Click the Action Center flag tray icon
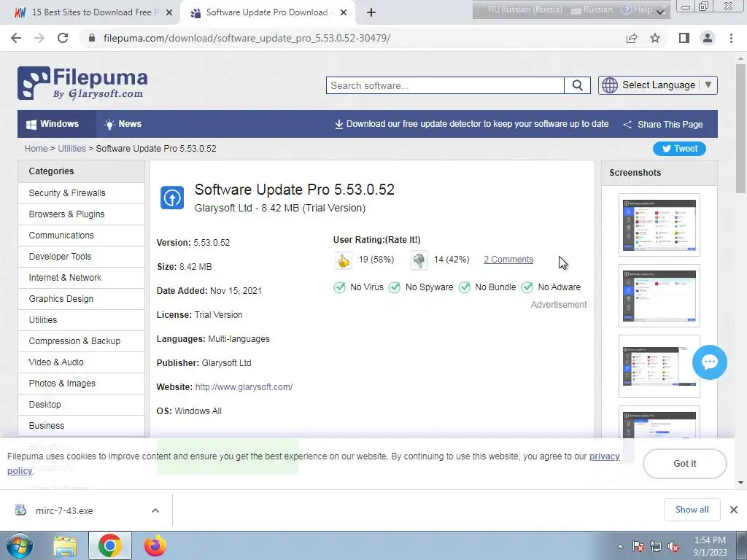 [x=638, y=547]
